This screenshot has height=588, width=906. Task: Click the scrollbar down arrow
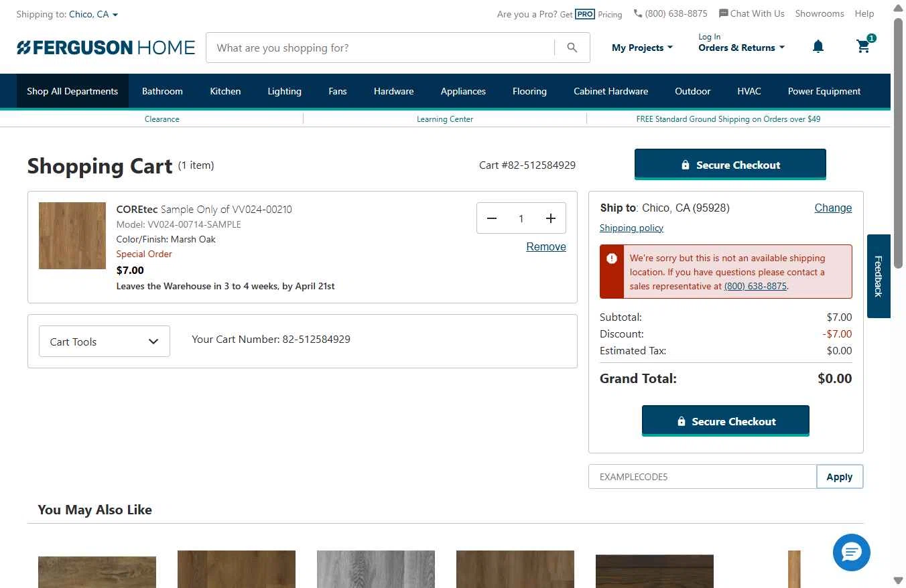[x=898, y=580]
